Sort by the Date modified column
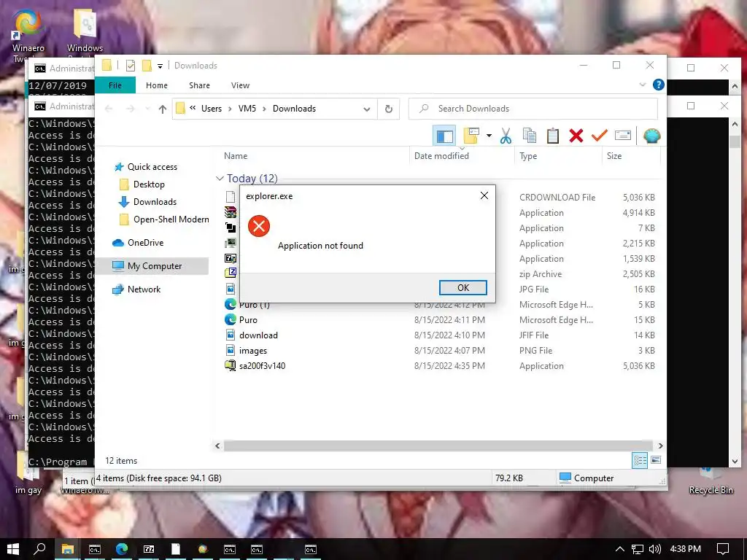Viewport: 747px width, 560px height. [x=441, y=156]
